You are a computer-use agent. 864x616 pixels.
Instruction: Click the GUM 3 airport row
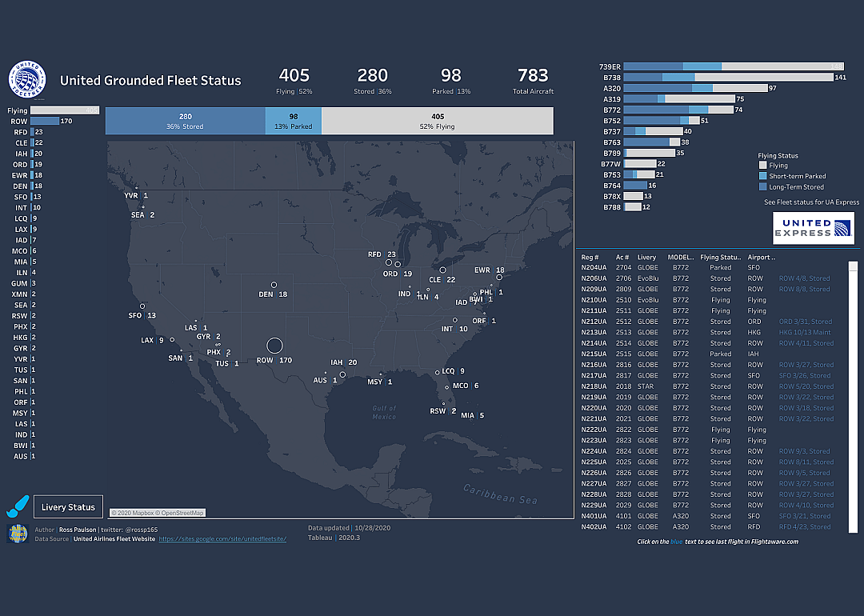click(x=24, y=283)
